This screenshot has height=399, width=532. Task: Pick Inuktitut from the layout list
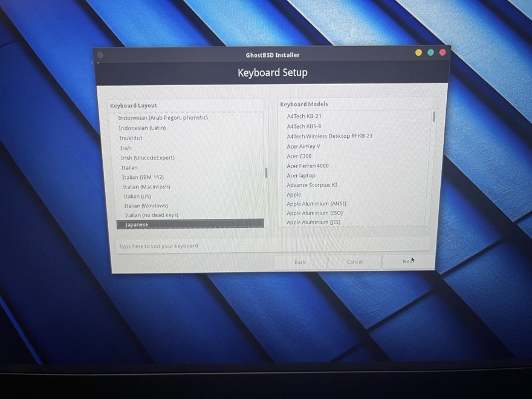coord(131,138)
